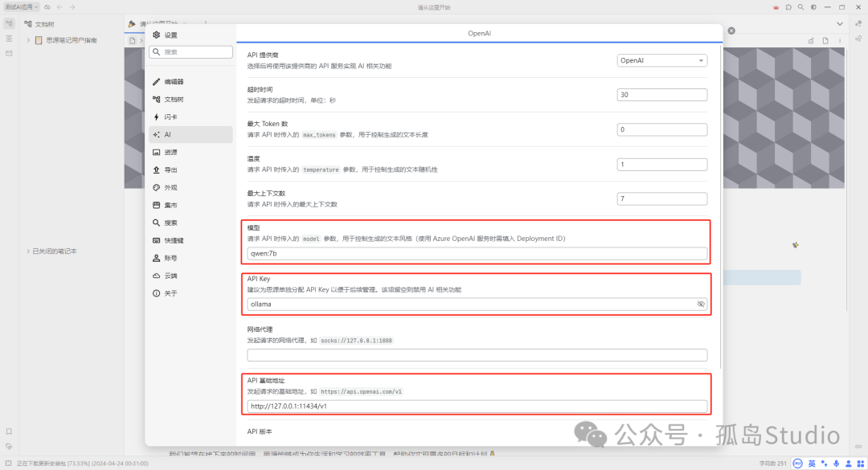The width and height of the screenshot is (868, 470).
Task: Open the 导出 settings section
Action: click(190, 170)
